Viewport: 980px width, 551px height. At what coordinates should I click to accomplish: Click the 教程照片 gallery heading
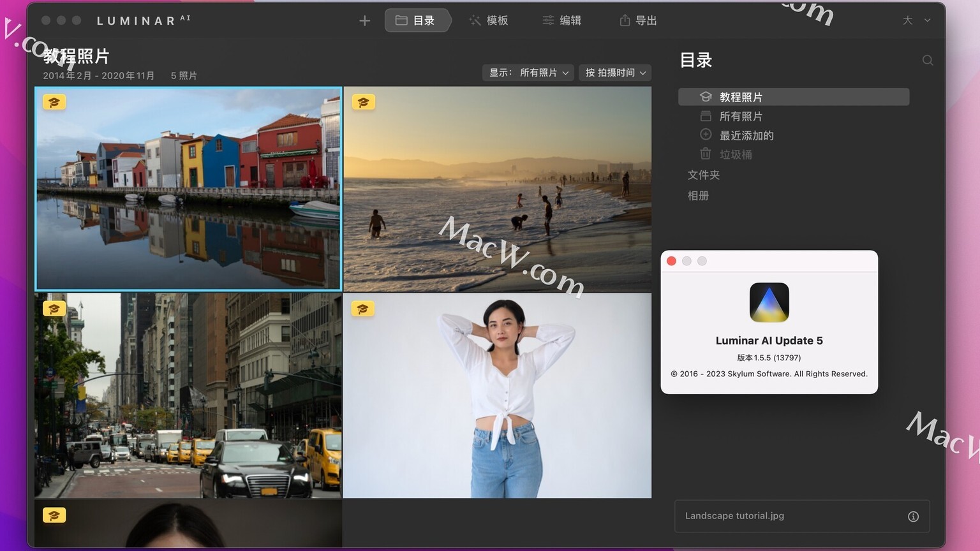click(77, 56)
